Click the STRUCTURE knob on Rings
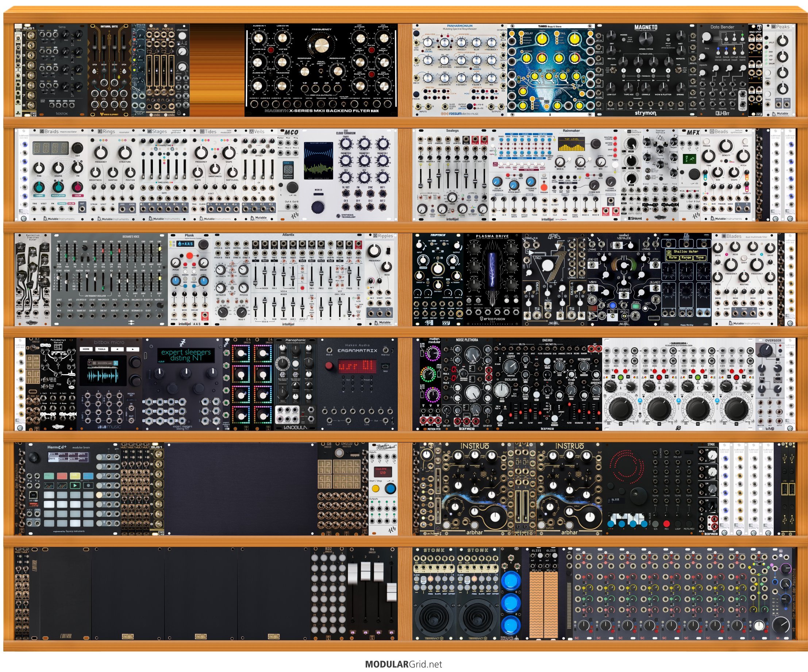Image resolution: width=808 pixels, height=672 pixels. (125, 153)
